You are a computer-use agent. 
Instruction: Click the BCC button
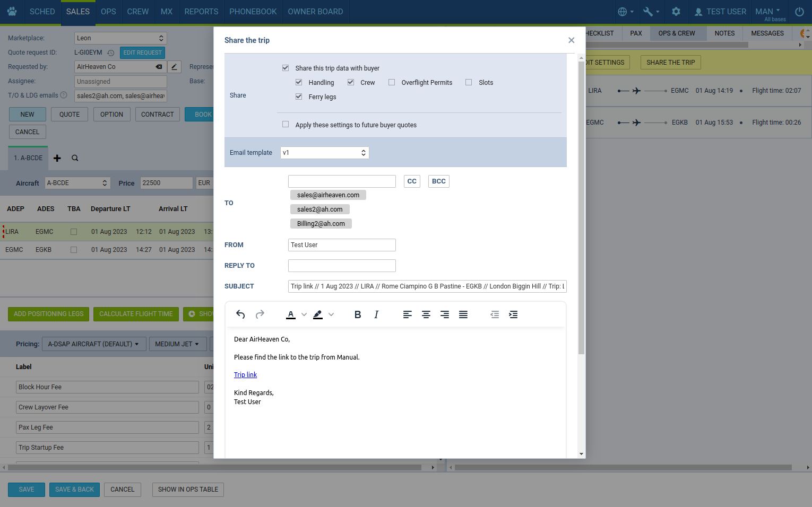tap(438, 181)
